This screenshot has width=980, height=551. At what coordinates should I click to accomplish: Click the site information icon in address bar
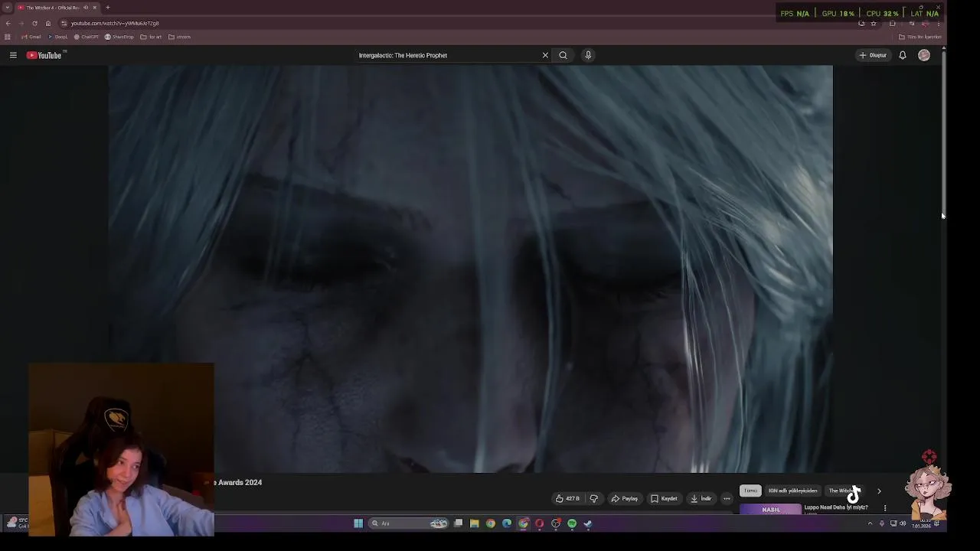(x=64, y=23)
